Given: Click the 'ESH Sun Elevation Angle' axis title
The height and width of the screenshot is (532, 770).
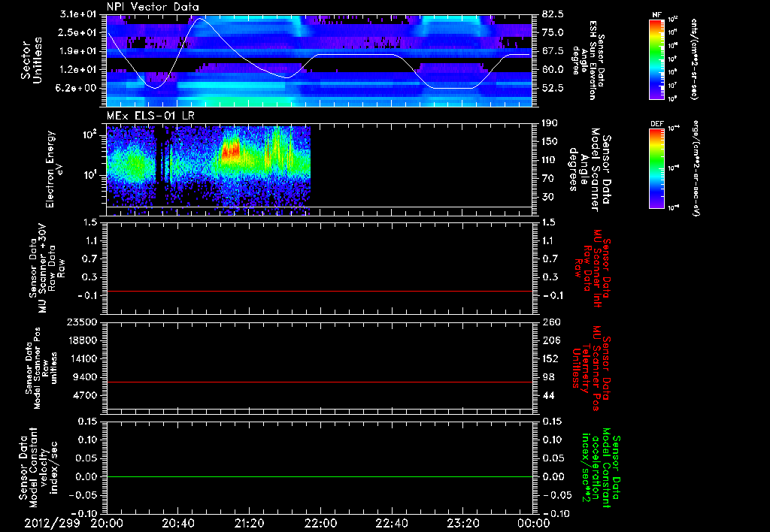Looking at the screenshot, I should [588, 60].
